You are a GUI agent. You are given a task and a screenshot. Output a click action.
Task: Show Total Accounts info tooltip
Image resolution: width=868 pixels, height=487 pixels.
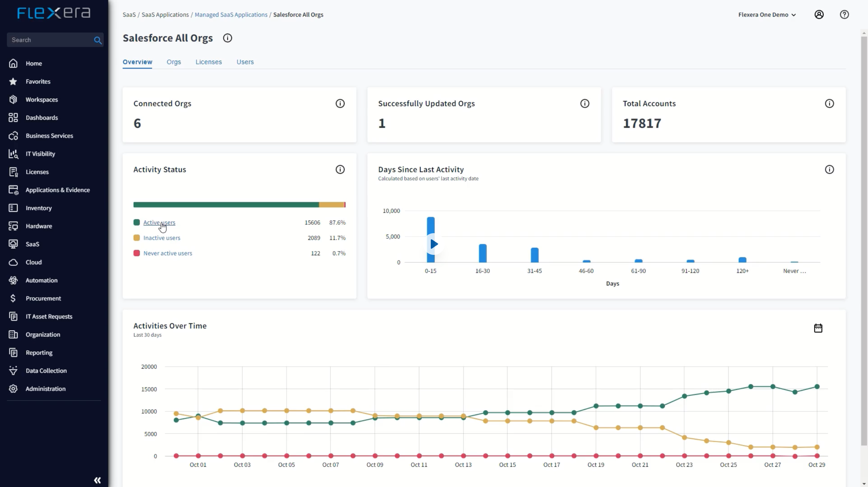pyautogui.click(x=829, y=103)
